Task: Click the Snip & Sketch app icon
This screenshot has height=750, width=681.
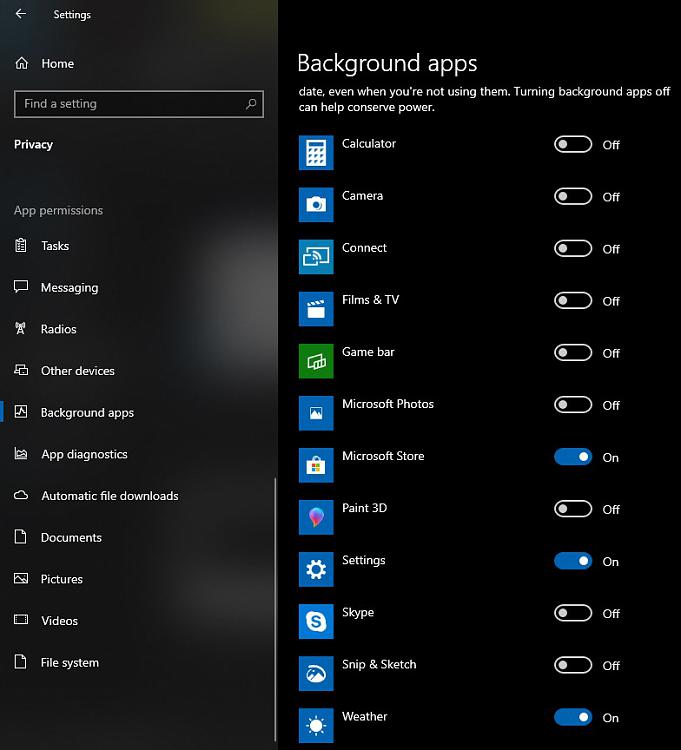Action: tap(316, 674)
